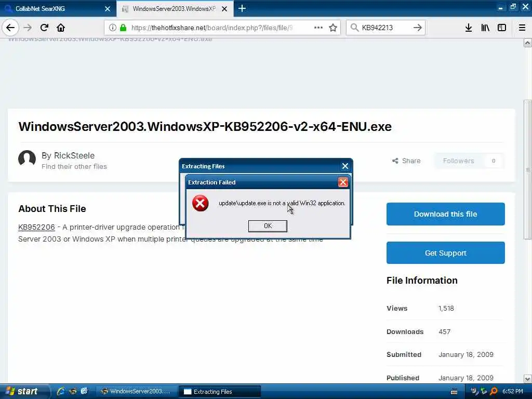Screen dimensions: 532x399
Task: Open the Share option
Action: (x=406, y=161)
